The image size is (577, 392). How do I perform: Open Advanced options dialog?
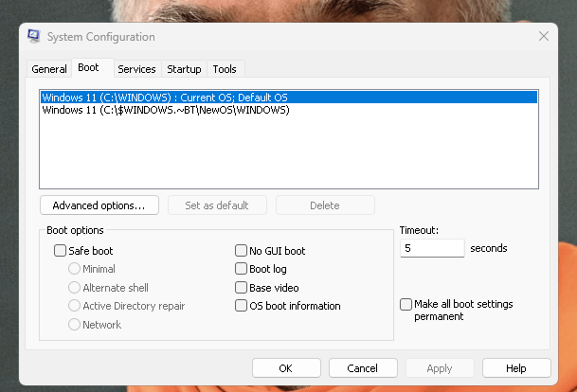coord(99,205)
